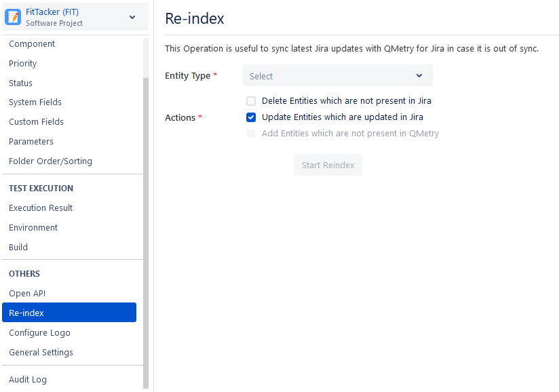Go to Environment settings
The height and width of the screenshot is (392, 559).
click(33, 227)
